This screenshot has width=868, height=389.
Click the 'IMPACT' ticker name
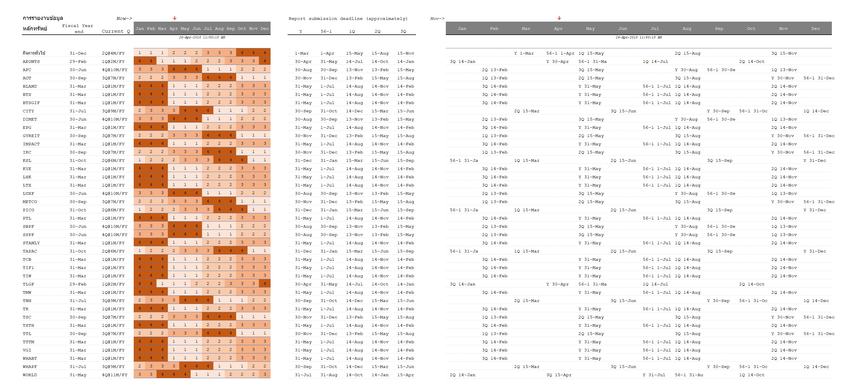pyautogui.click(x=31, y=144)
